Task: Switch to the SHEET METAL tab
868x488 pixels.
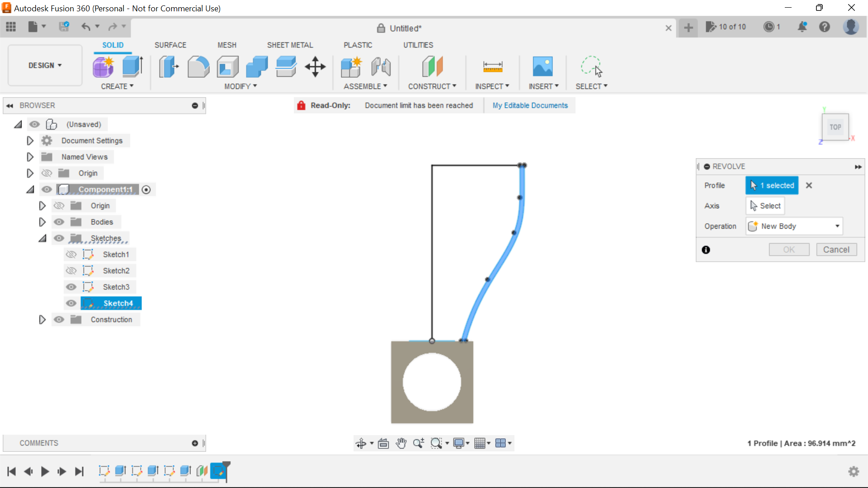Action: click(x=290, y=45)
